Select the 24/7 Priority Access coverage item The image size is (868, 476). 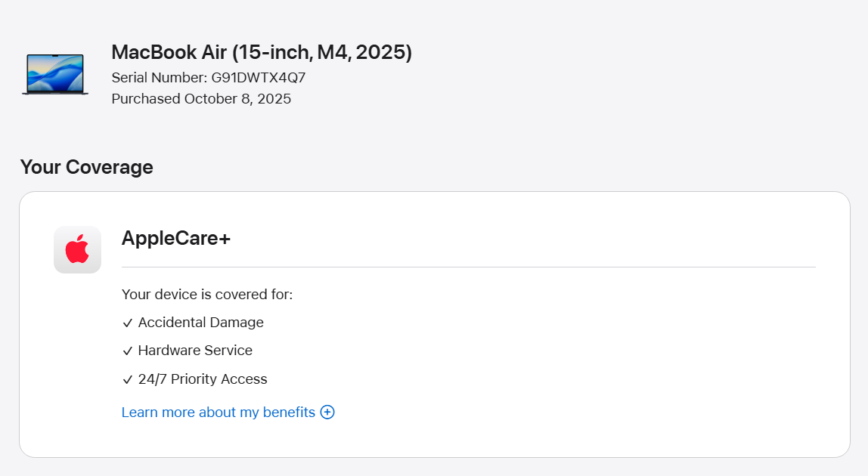pos(203,379)
